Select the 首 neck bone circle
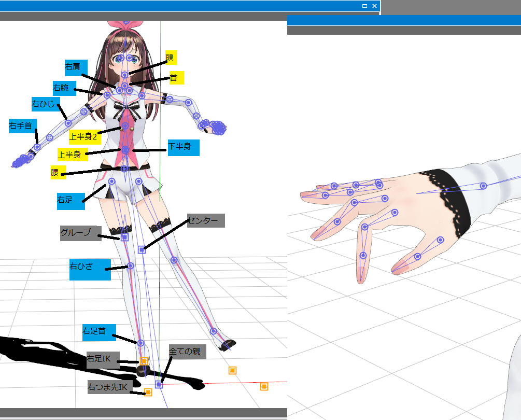The width and height of the screenshot is (521, 420). (125, 85)
